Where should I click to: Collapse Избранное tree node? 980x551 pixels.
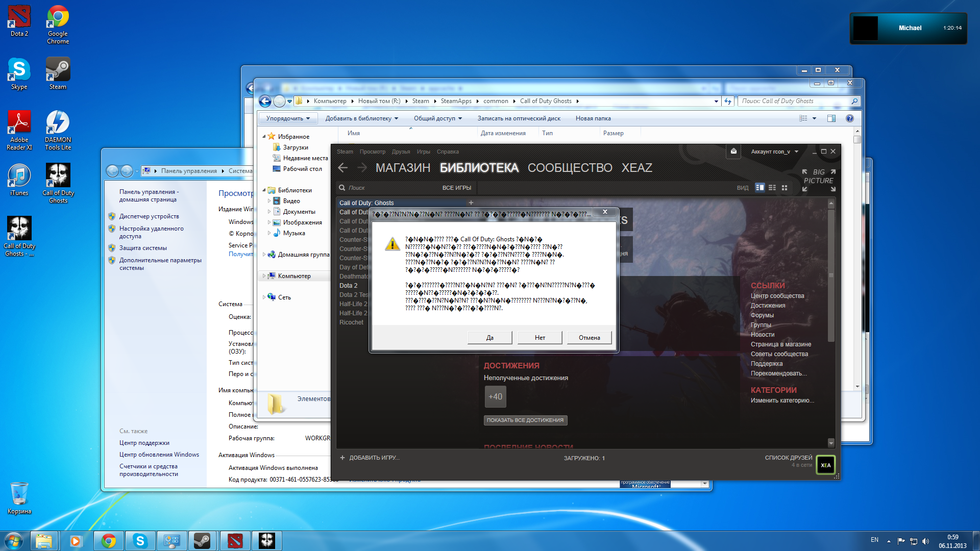pos(264,137)
